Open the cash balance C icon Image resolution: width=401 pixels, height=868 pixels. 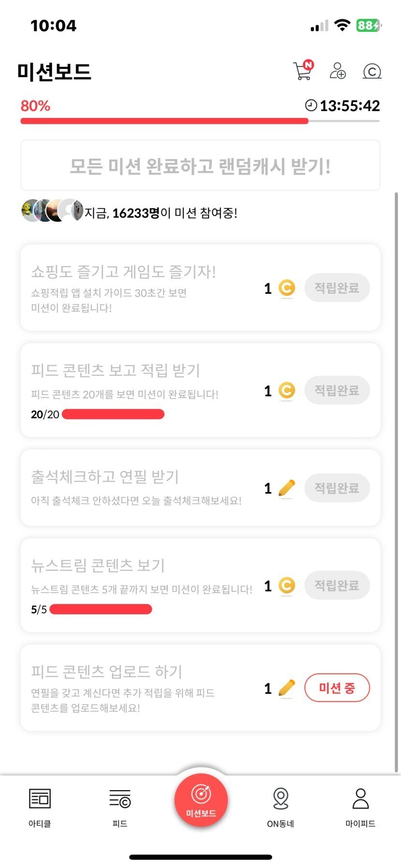click(372, 72)
